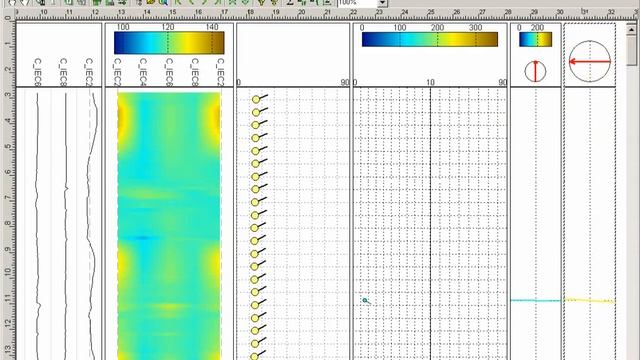640x360 pixels.
Task: Select rose diagram with upward red arrow
Action: [535, 71]
